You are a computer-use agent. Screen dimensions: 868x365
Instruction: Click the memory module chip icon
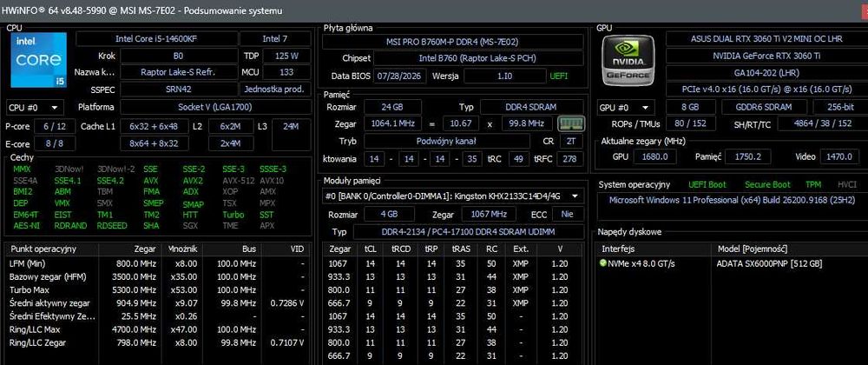[x=569, y=123]
